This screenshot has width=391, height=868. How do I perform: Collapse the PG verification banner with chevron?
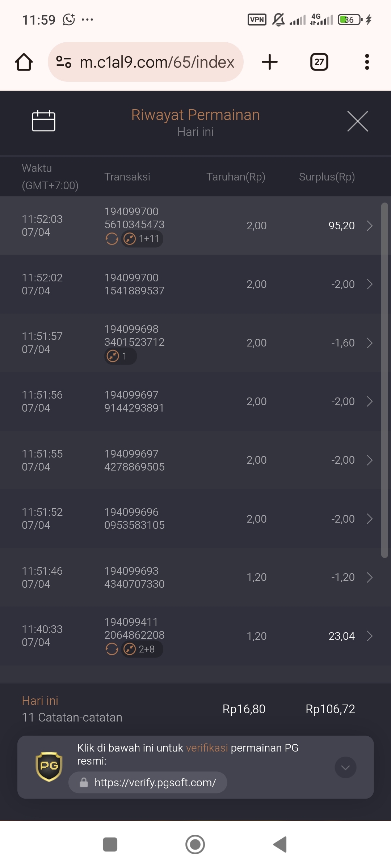[x=345, y=767]
